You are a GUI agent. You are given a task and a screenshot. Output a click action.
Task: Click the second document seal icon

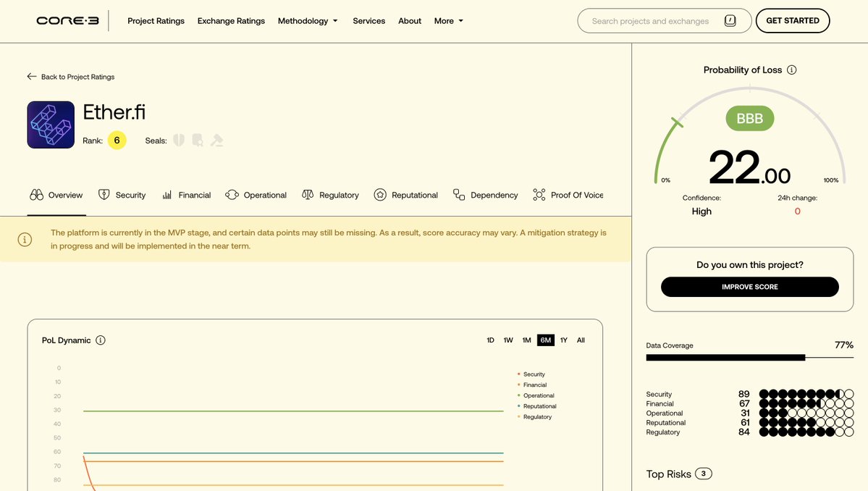coord(197,140)
